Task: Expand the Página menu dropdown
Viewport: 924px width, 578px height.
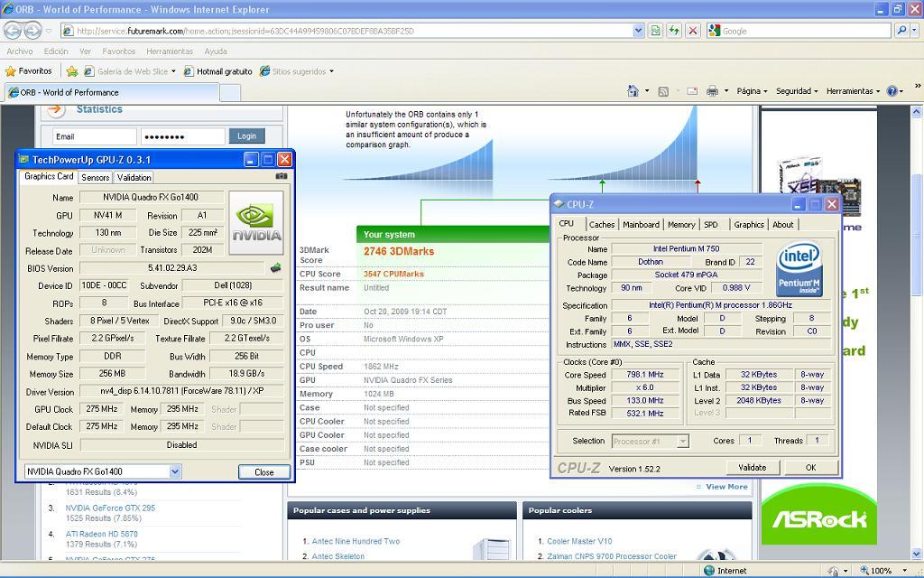Action: 752,91
